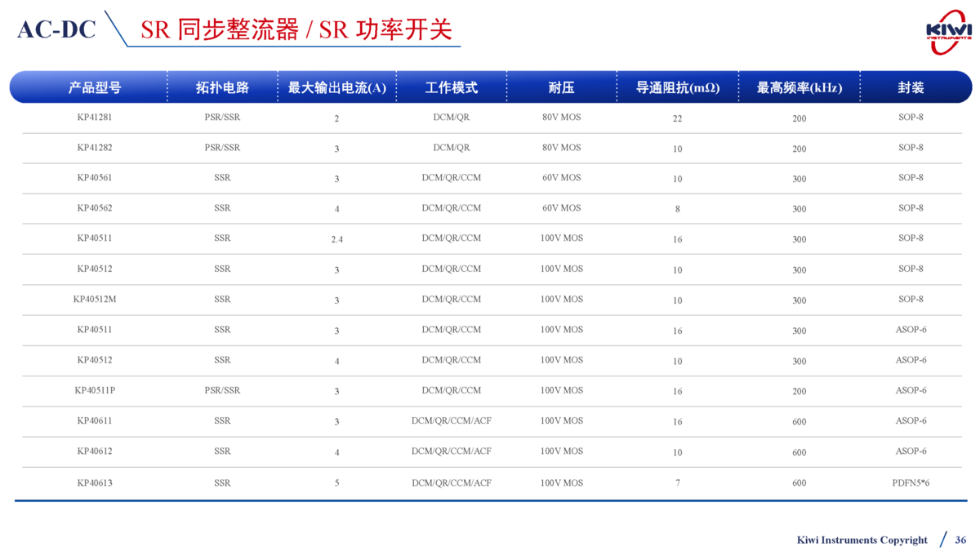Click the KIWI Instruments logo

[948, 32]
